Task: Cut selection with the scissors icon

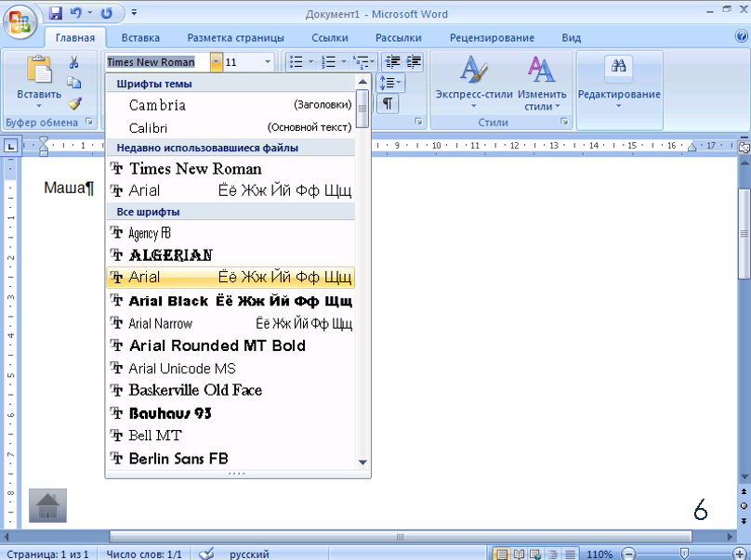Action: 73,62
